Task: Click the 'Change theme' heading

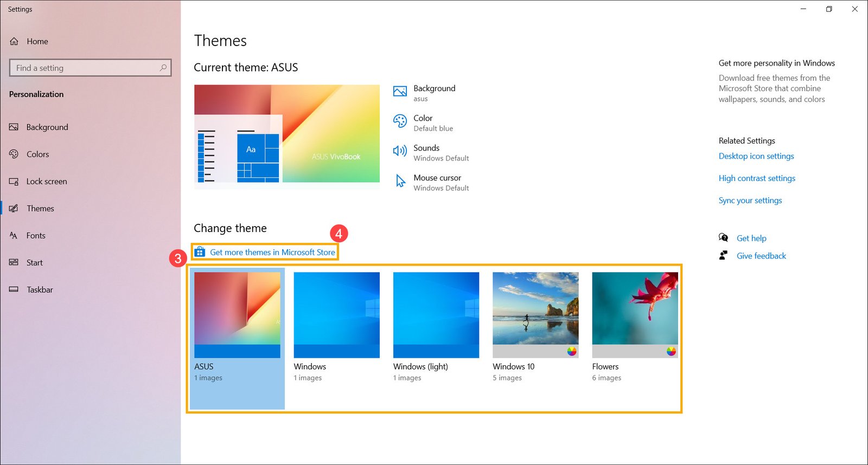Action: (x=230, y=228)
